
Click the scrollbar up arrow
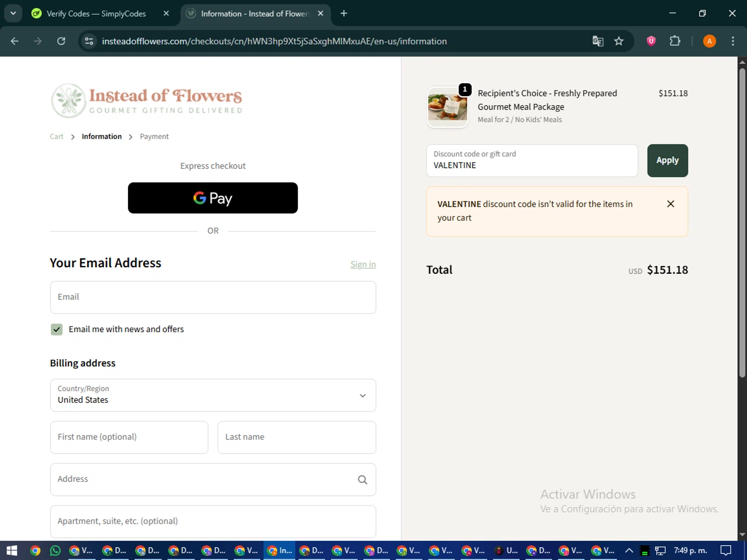742,62
